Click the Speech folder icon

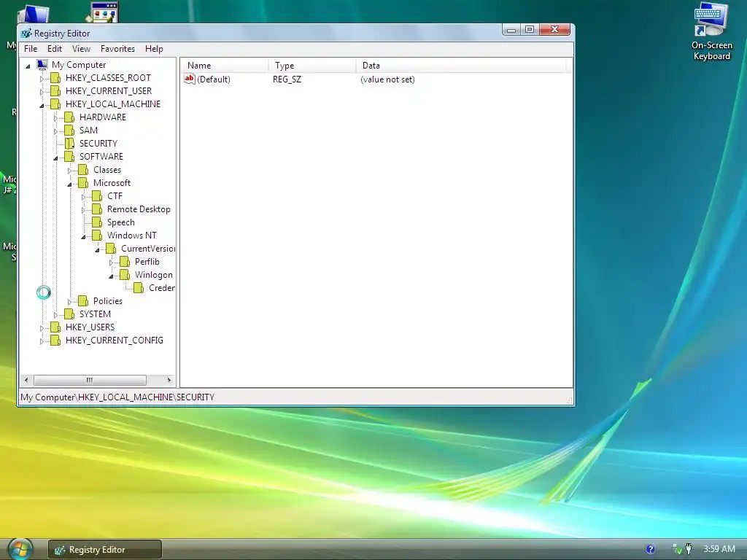(x=97, y=222)
